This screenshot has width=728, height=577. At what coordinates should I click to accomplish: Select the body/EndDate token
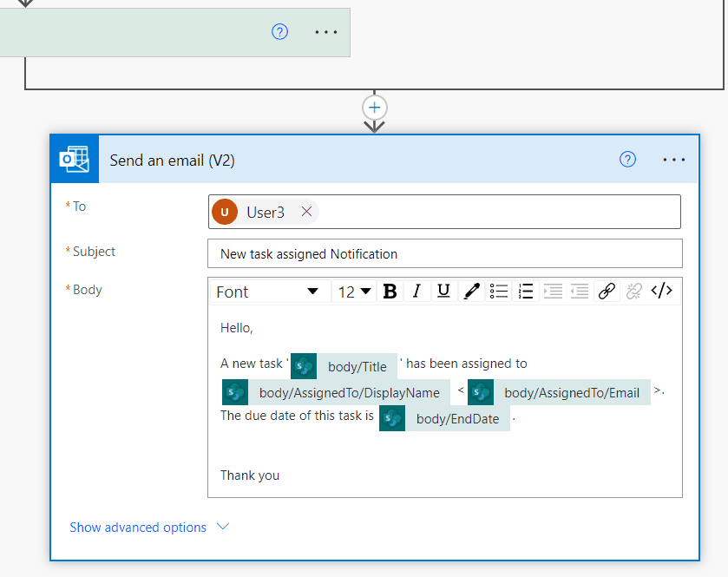pyautogui.click(x=444, y=418)
